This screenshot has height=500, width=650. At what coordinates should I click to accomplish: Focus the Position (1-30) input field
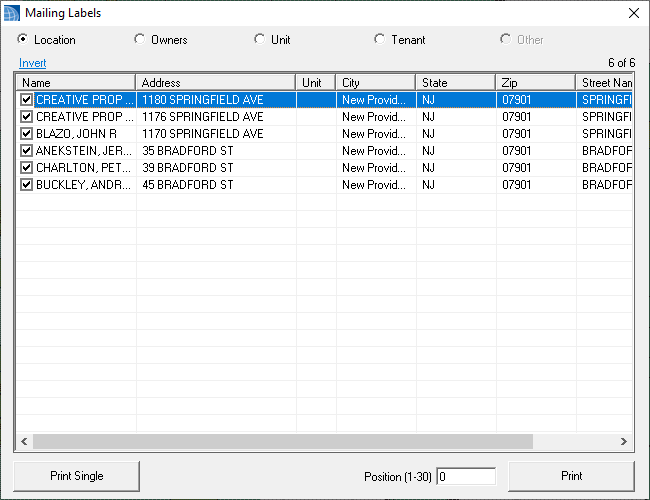(x=466, y=476)
